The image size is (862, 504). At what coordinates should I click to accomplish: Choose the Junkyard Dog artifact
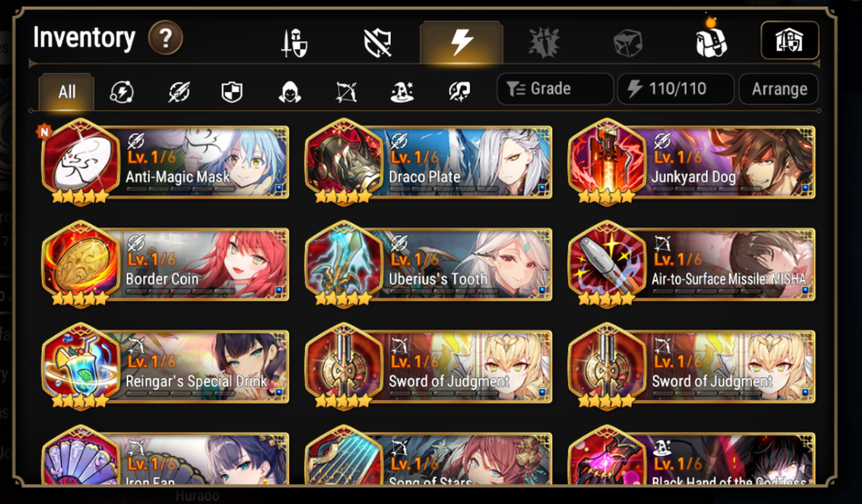tap(691, 162)
